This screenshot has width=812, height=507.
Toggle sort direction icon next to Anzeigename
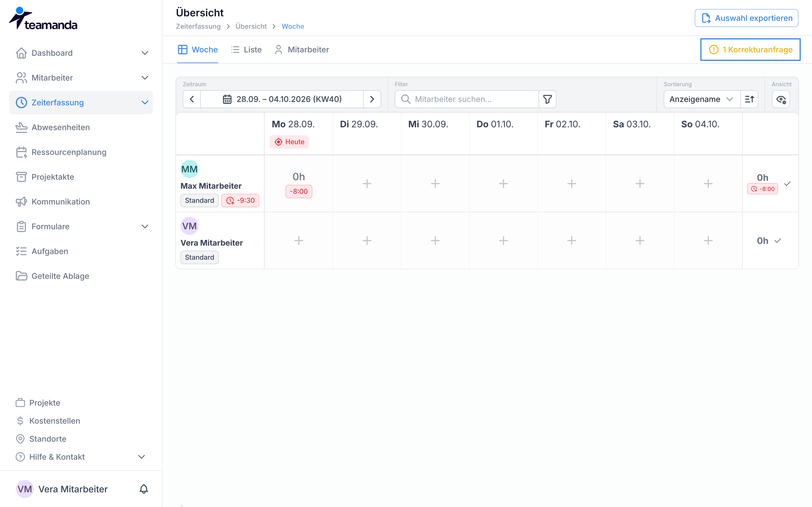749,99
